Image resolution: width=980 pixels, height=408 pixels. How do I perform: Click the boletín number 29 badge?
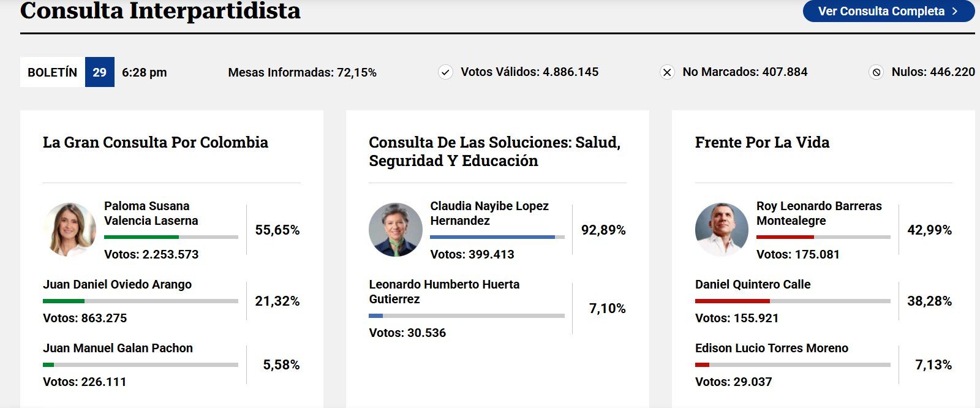point(102,72)
